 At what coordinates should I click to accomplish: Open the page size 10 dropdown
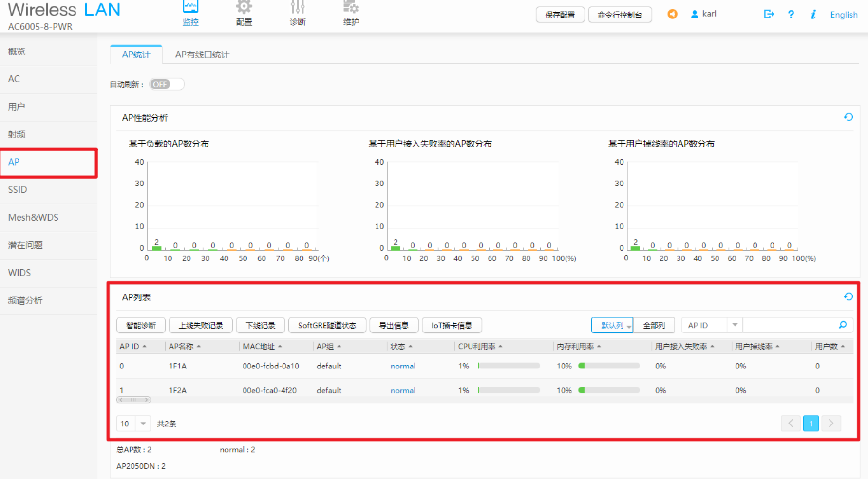[143, 424]
